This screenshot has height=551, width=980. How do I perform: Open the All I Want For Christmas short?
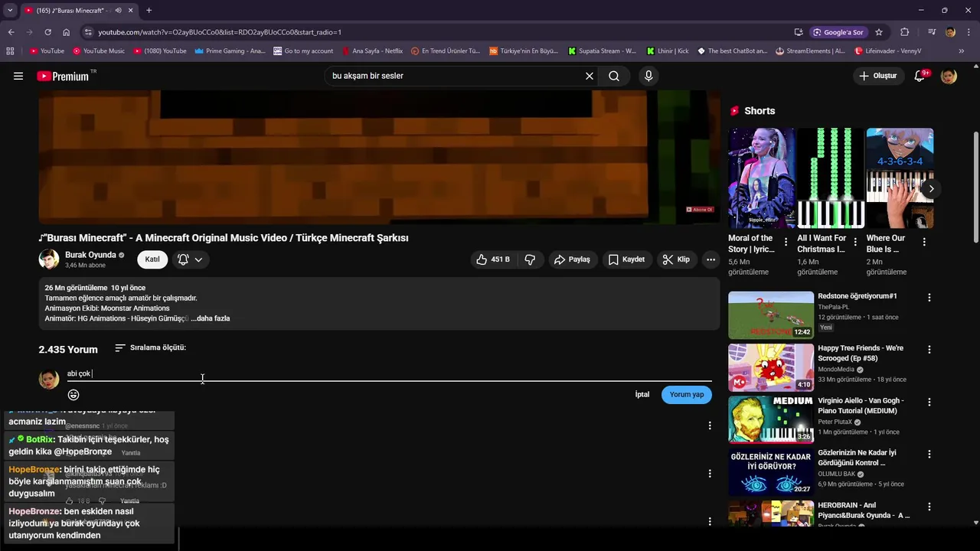830,178
